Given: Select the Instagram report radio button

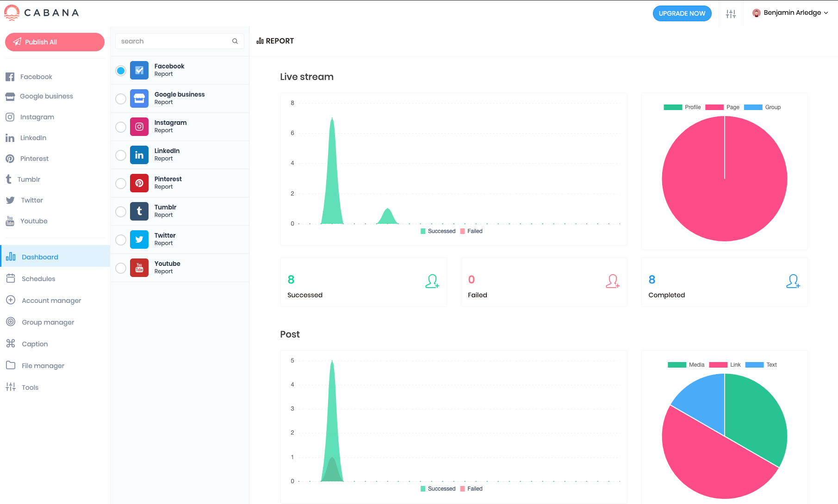Looking at the screenshot, I should pos(121,127).
